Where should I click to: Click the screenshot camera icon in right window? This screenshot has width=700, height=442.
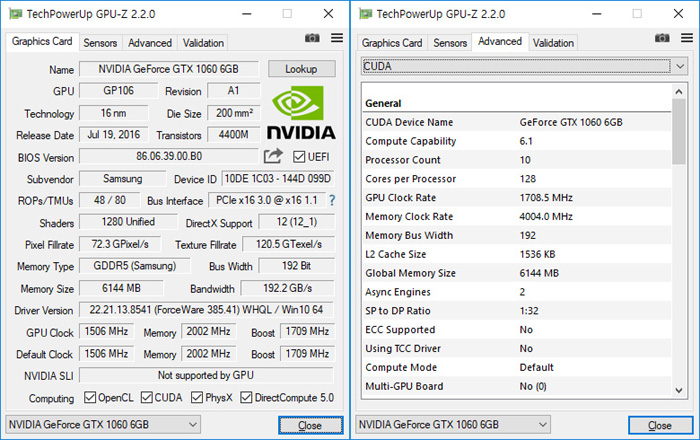[x=661, y=38]
